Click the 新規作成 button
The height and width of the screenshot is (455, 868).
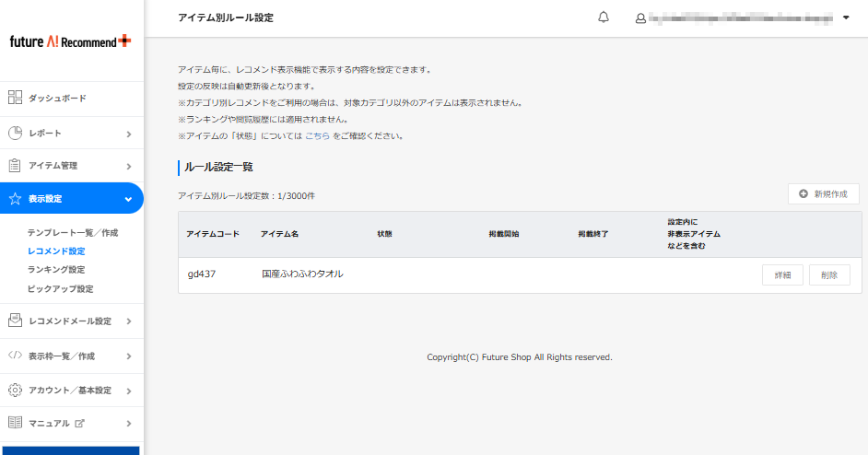(823, 193)
